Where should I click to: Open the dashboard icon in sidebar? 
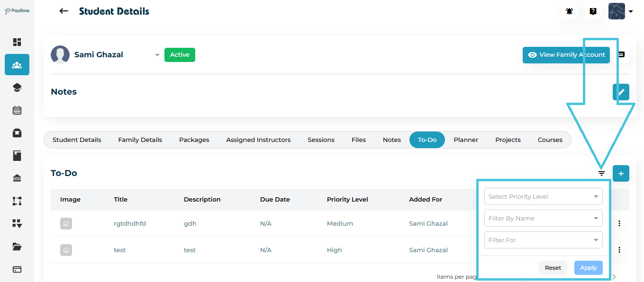pyautogui.click(x=17, y=42)
